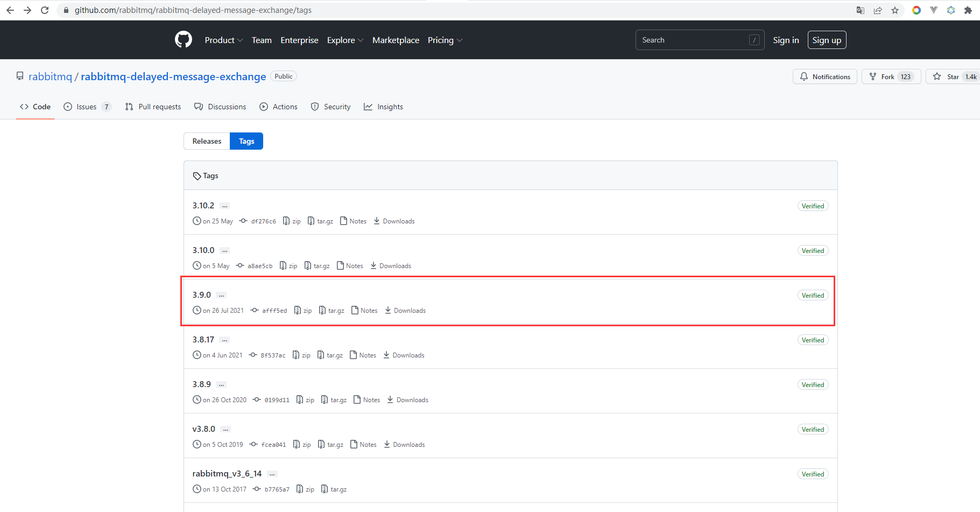
Task: View Notes for tag 3.10.0
Action: (x=350, y=266)
